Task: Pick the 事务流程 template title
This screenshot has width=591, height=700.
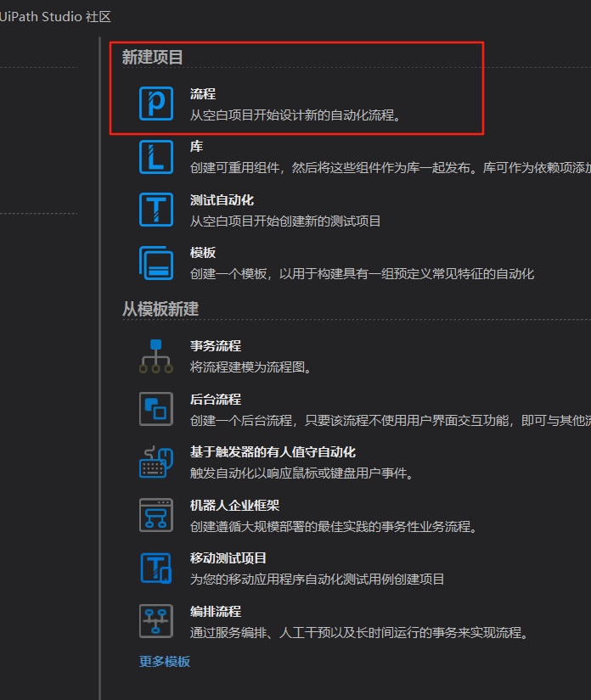Action: (216, 345)
